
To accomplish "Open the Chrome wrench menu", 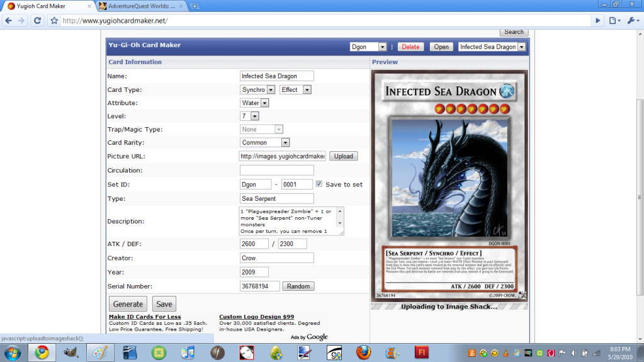I will 631,20.
